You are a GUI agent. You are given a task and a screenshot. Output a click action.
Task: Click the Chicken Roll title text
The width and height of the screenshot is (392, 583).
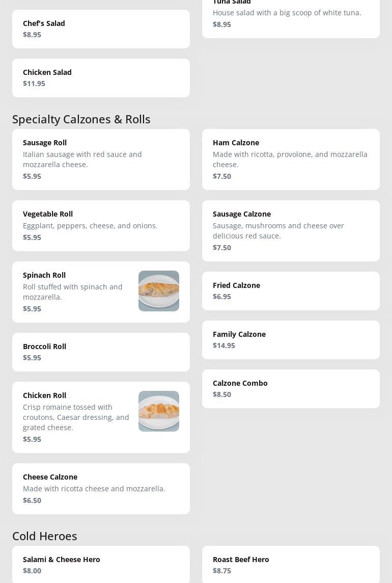pyautogui.click(x=44, y=395)
